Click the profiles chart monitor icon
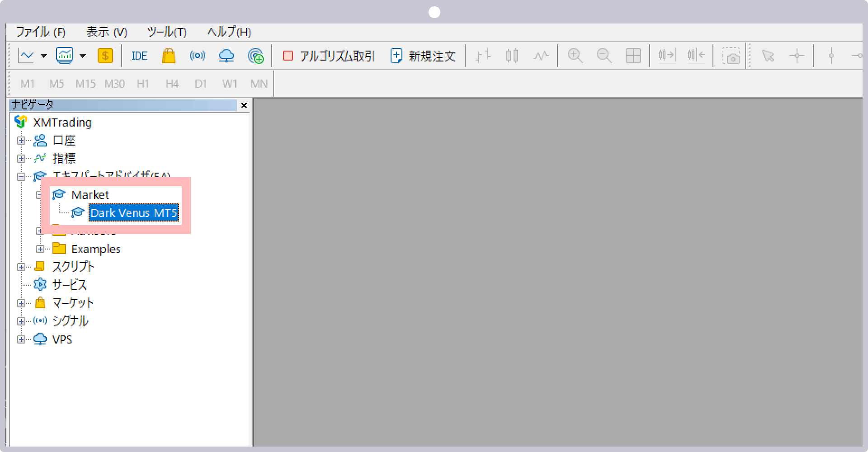868x452 pixels. 65,56
